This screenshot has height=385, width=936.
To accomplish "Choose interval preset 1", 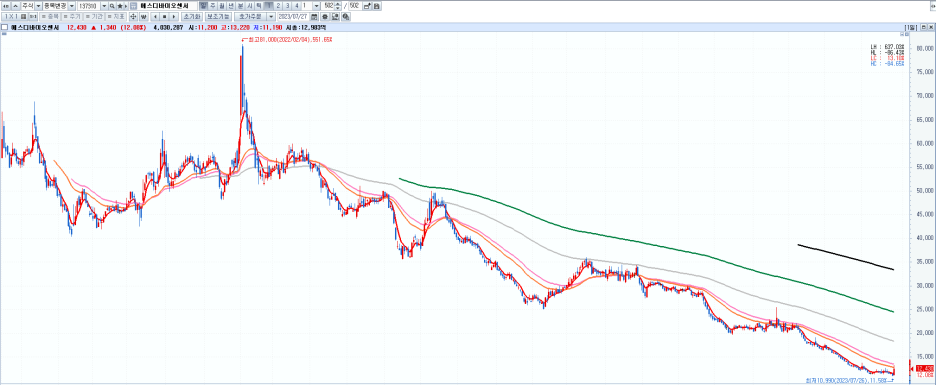I will 269,5.
